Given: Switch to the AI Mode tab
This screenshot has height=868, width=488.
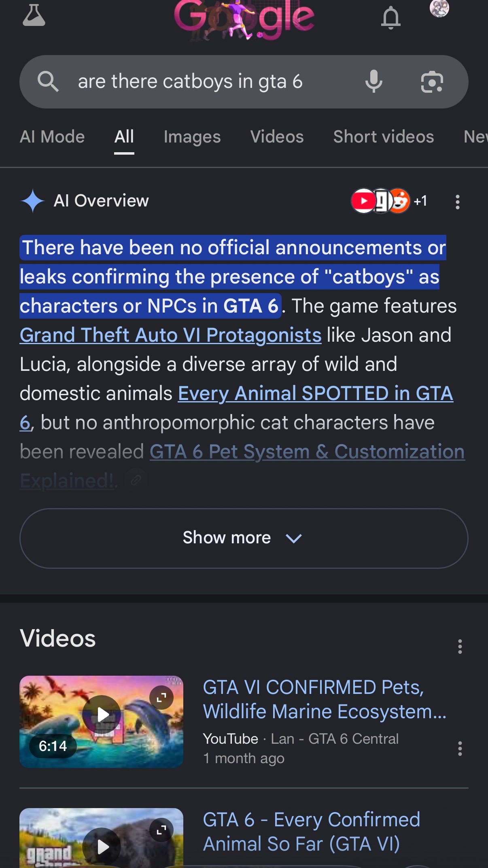Looking at the screenshot, I should [x=52, y=137].
